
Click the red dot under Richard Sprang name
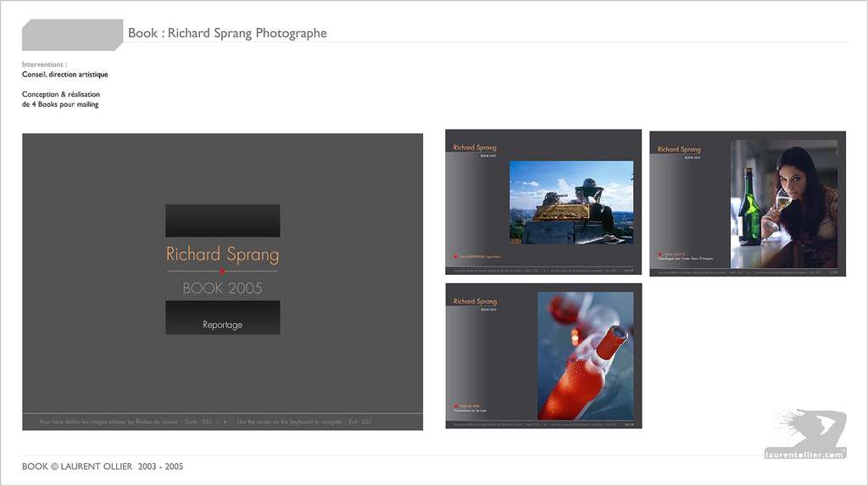pyautogui.click(x=222, y=271)
